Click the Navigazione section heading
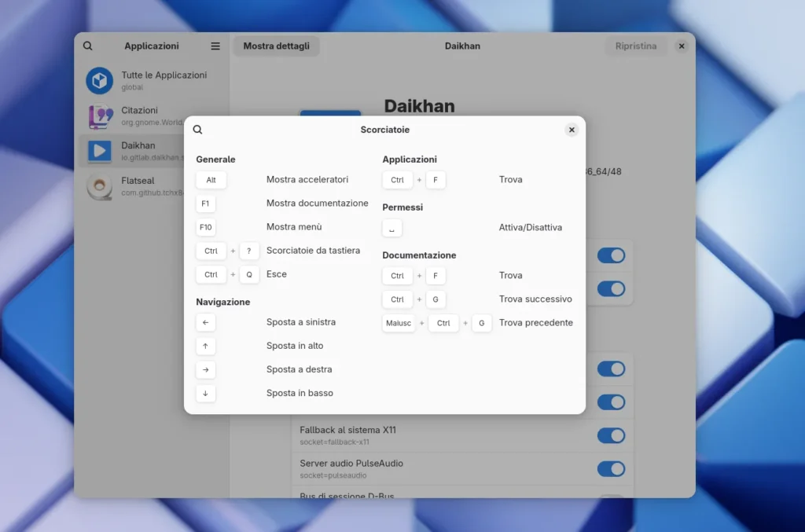Image resolution: width=805 pixels, height=532 pixels. coord(222,303)
